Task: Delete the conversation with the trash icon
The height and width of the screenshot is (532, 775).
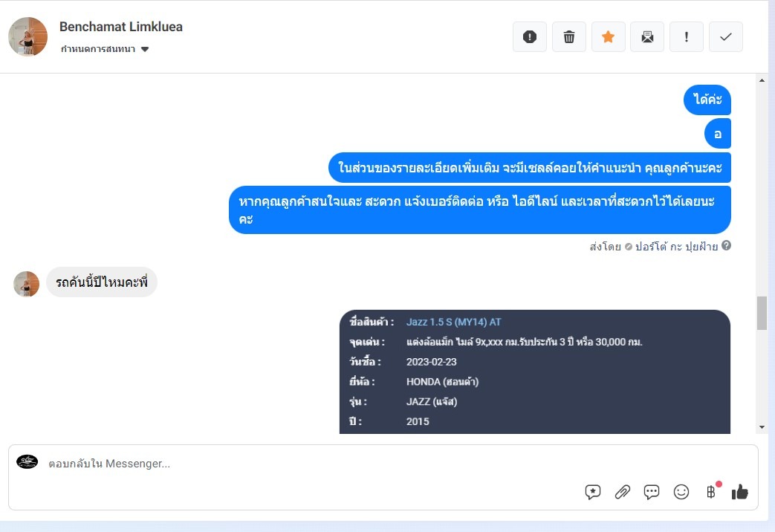Action: point(569,36)
